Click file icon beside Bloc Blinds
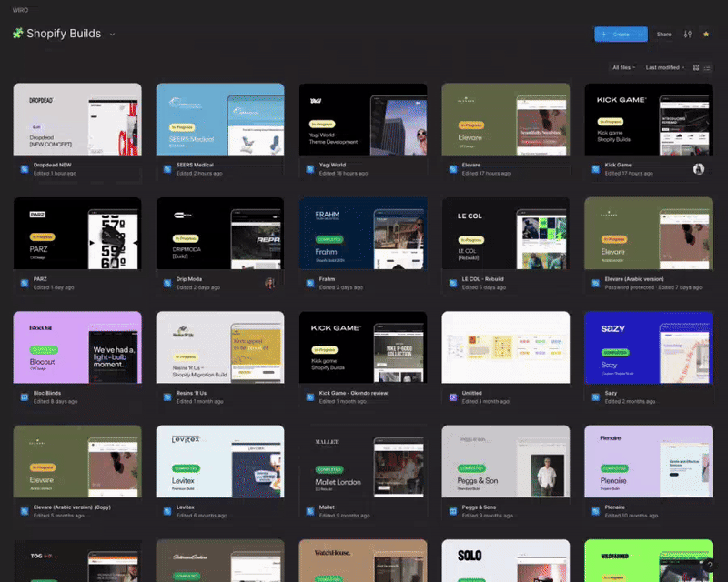This screenshot has height=582, width=728. pos(25,396)
